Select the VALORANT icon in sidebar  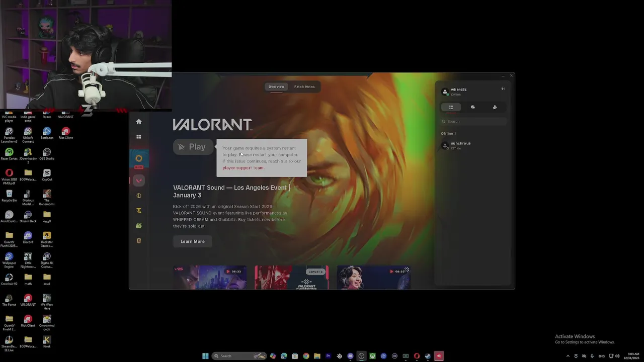coord(139,180)
